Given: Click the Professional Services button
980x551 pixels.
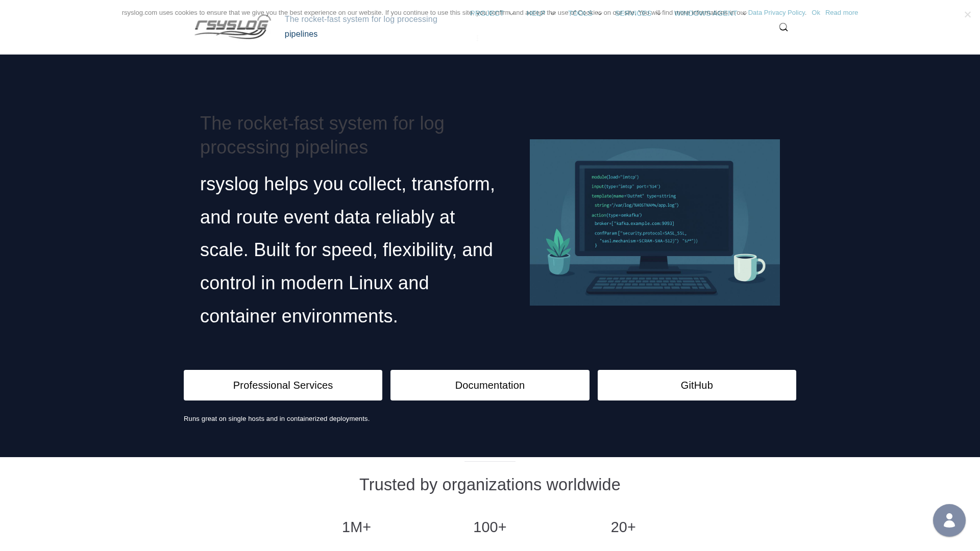Looking at the screenshot, I should click(283, 385).
